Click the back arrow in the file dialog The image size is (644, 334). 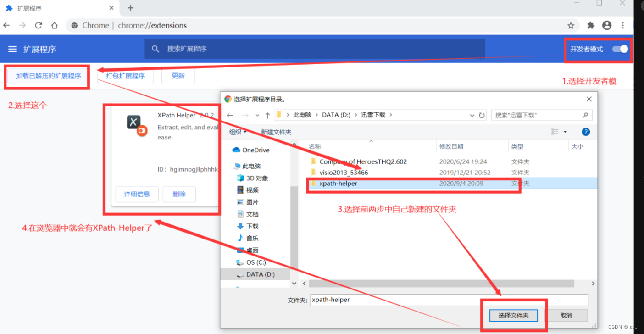point(230,115)
